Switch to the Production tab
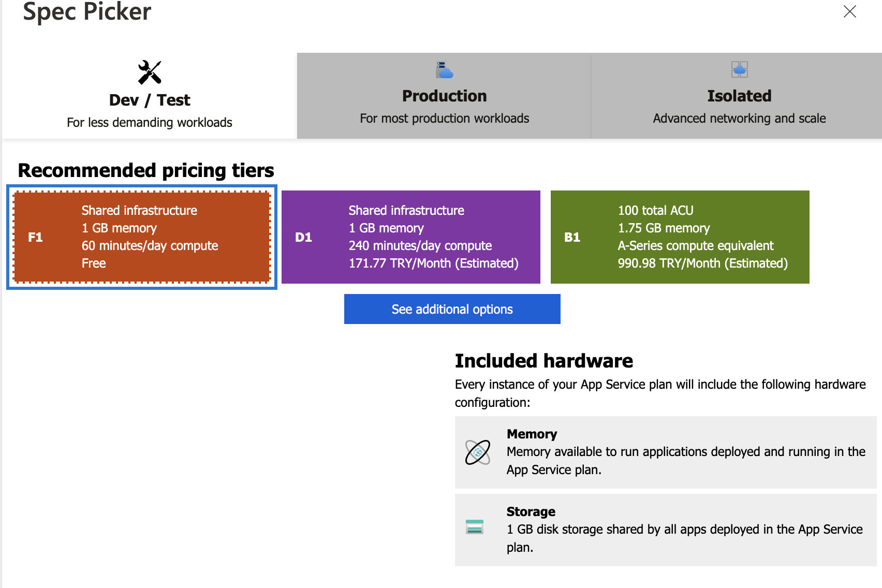 444,96
